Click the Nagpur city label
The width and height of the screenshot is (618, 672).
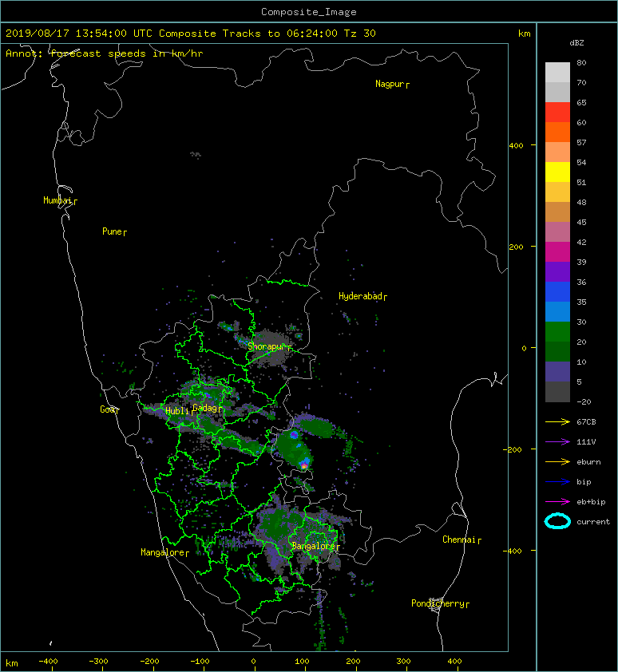point(392,84)
